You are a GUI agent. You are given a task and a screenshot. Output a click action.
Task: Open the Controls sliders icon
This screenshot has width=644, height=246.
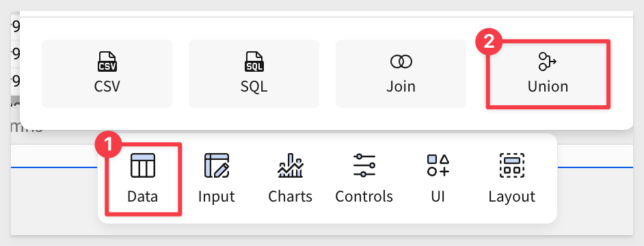click(x=364, y=165)
